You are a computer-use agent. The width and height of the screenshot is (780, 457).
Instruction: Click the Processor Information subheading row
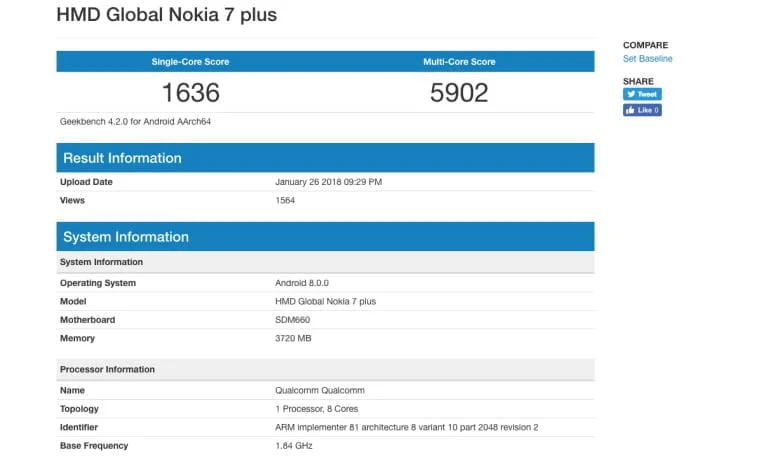coord(107,370)
